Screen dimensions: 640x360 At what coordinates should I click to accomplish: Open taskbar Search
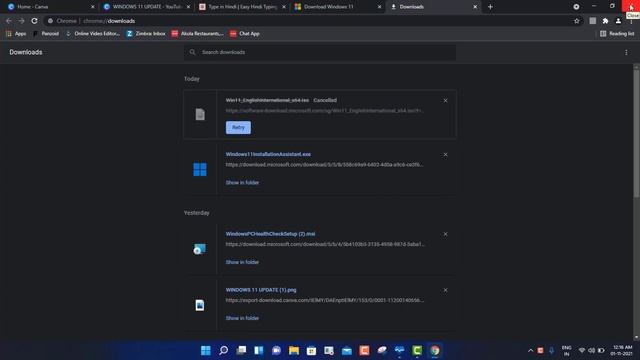coord(224,350)
